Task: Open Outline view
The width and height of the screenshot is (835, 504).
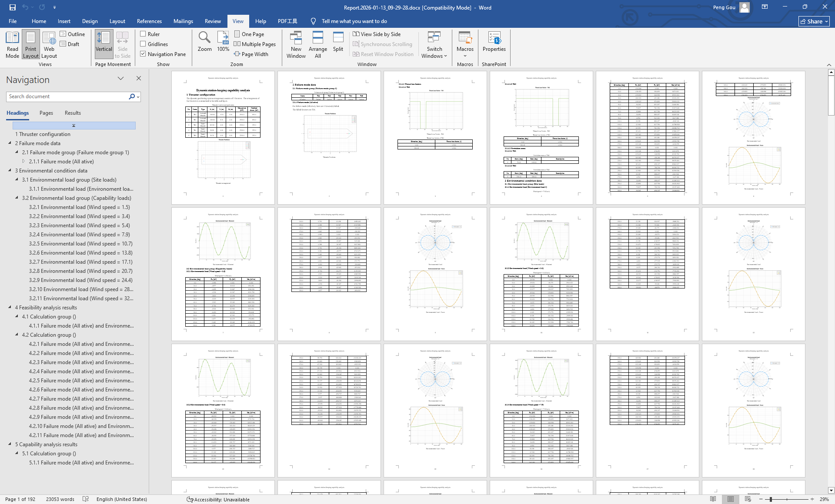Action: click(73, 34)
